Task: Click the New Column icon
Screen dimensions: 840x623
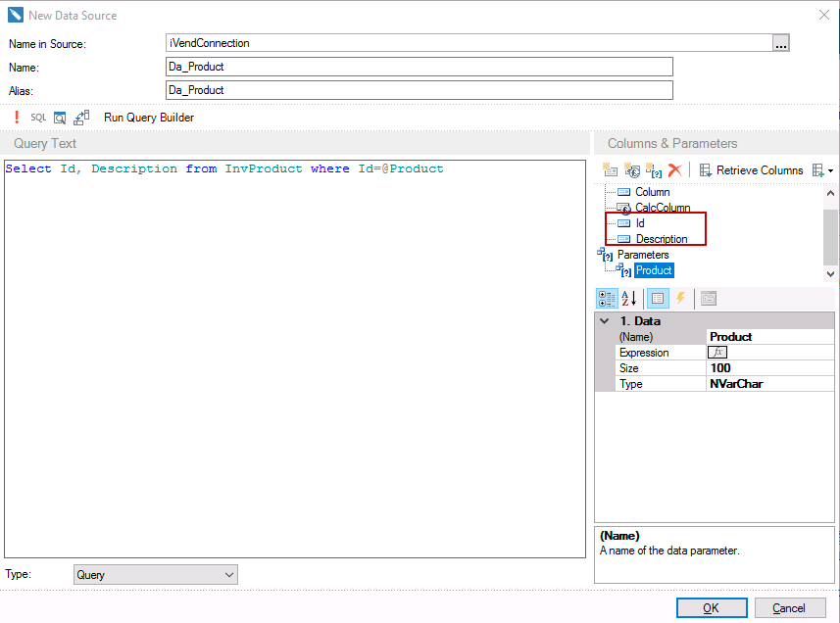Action: click(x=610, y=170)
